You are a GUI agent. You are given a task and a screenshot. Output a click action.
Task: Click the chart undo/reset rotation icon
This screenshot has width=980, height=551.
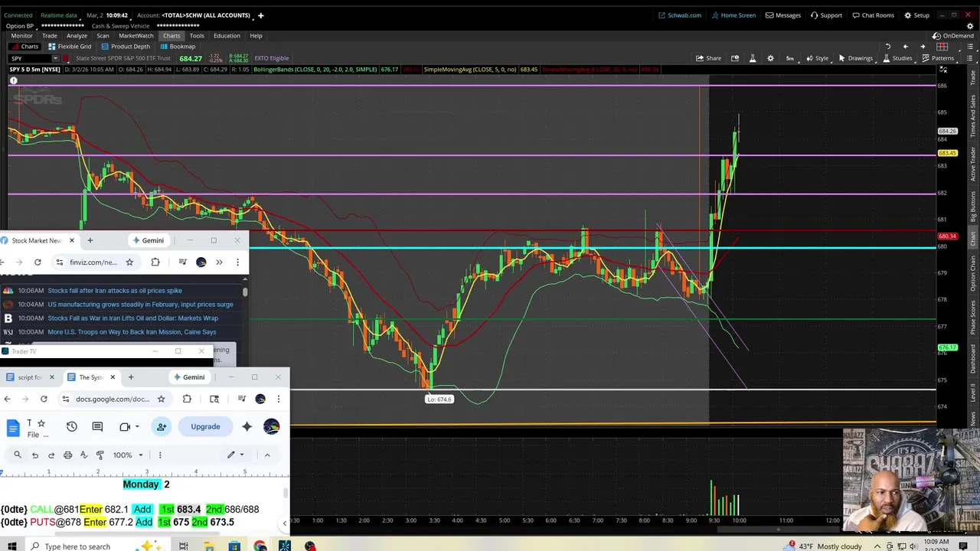pyautogui.click(x=887, y=47)
